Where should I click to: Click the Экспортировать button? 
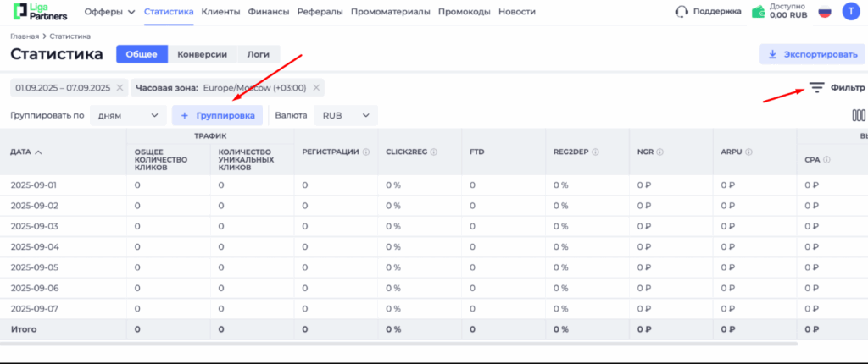[x=812, y=54]
